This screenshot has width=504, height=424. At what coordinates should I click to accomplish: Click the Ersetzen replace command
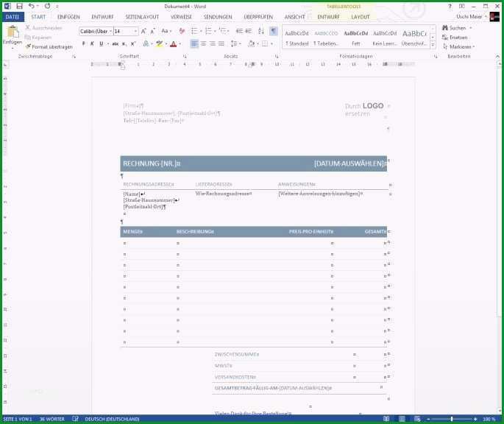[455, 38]
